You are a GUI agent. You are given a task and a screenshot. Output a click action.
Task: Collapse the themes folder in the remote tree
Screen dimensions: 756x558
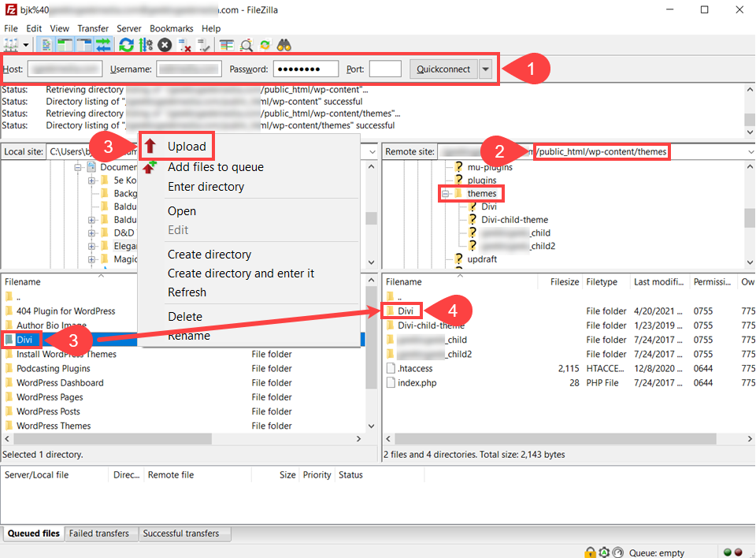pos(445,194)
